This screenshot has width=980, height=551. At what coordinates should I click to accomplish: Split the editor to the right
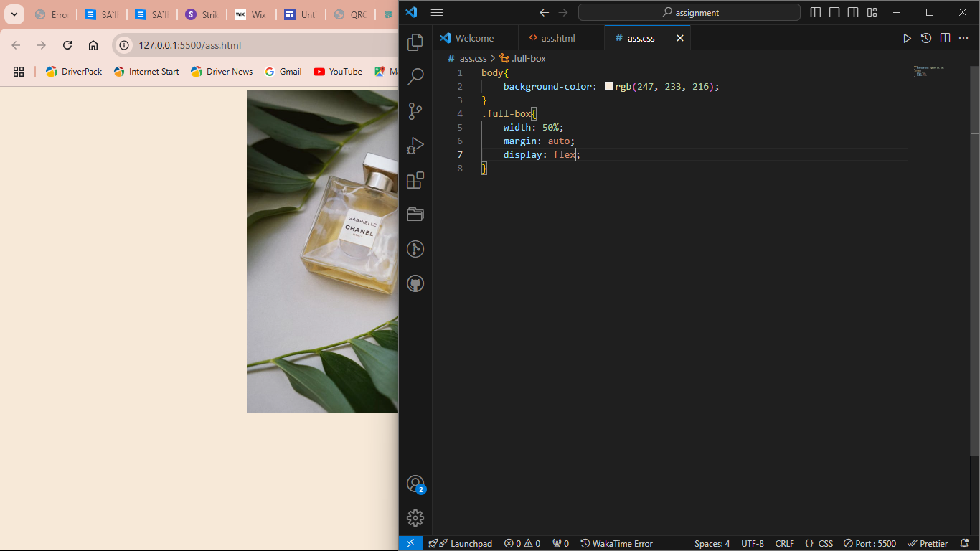(x=946, y=38)
